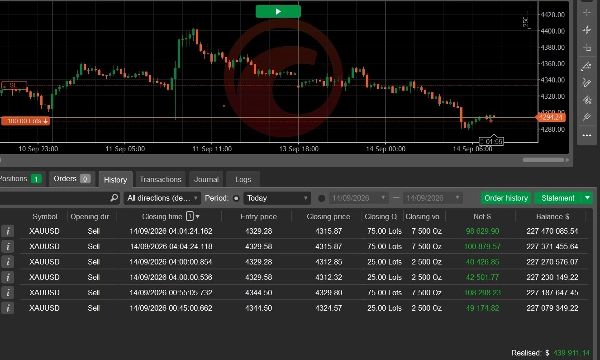Open info for trade closed at 04:00:00.536
600x360 pixels.
pyautogui.click(x=8, y=277)
